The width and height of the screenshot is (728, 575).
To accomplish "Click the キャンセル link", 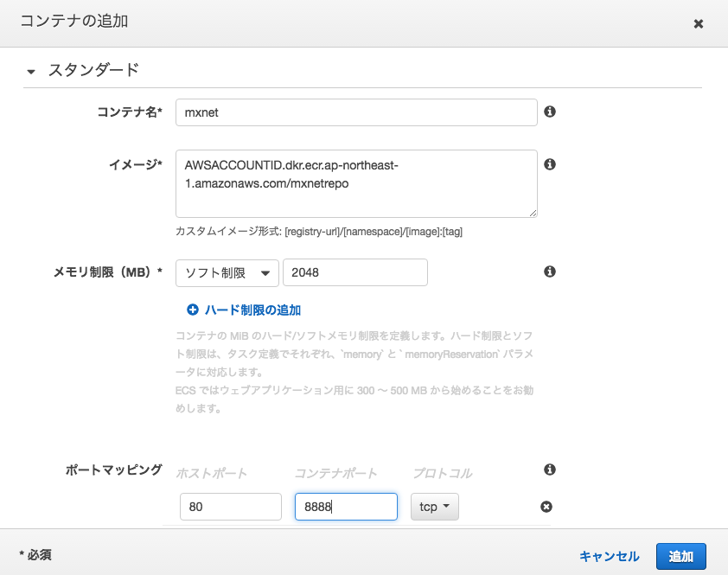I will 609,556.
